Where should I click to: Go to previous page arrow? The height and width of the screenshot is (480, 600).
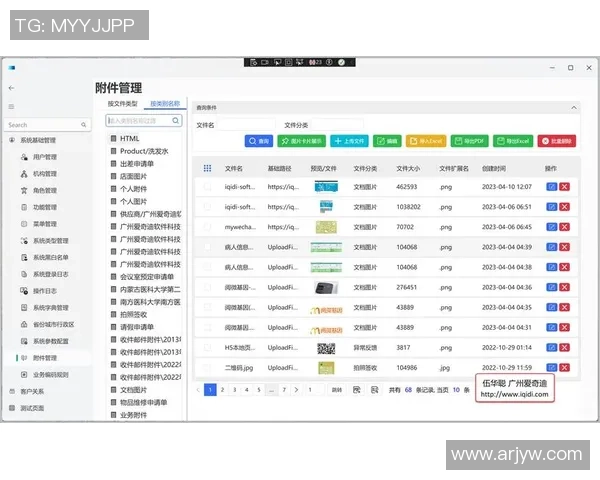pos(198,390)
